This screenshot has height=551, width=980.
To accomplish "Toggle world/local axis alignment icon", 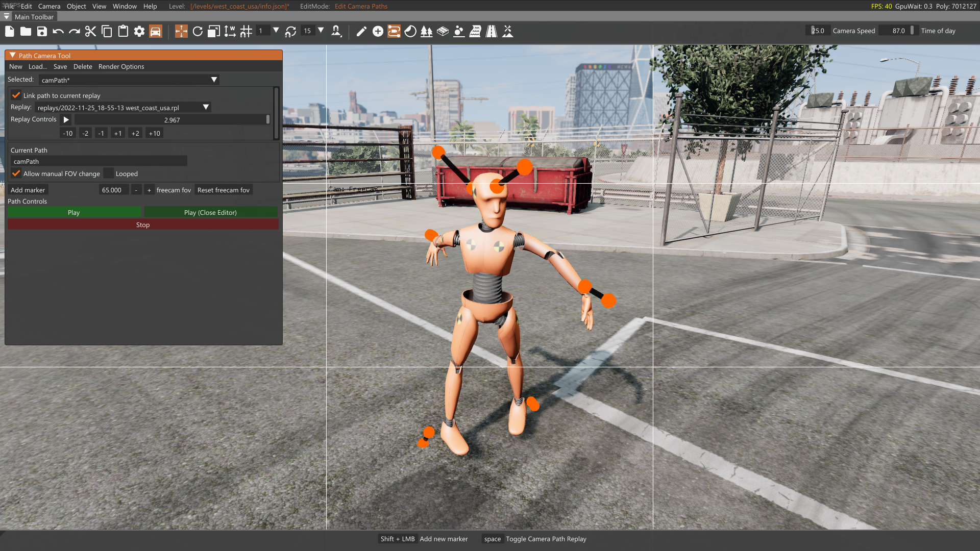I will pos(230,31).
